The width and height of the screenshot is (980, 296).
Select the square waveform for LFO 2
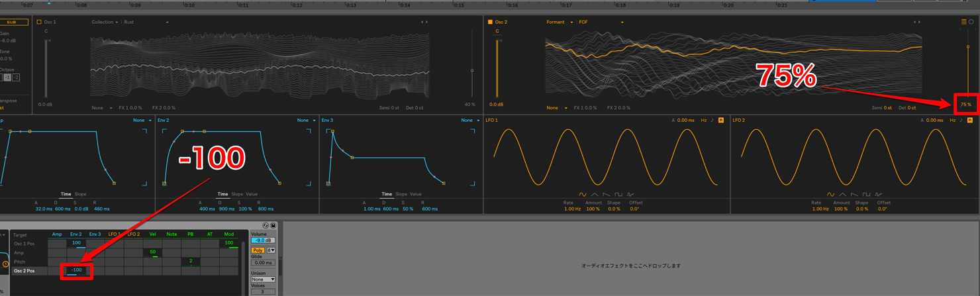coord(866,195)
